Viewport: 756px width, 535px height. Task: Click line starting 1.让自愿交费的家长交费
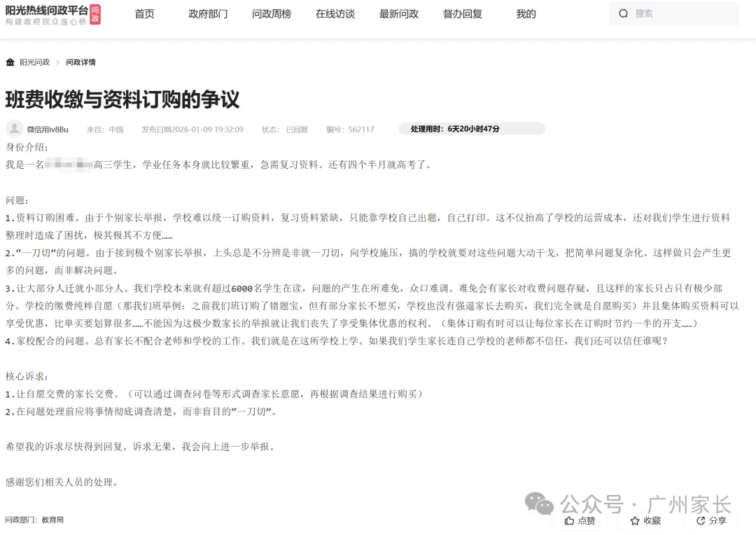pyautogui.click(x=215, y=394)
